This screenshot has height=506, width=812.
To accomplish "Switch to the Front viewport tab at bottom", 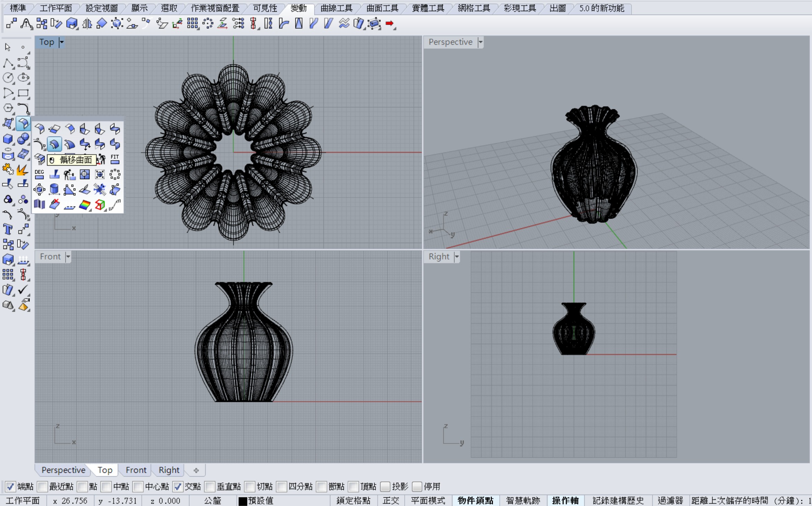I will point(136,470).
